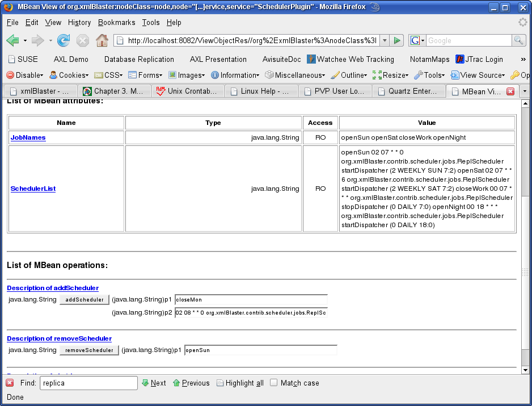Toggle Highlight all matches
This screenshot has width=532, height=406.
[x=240, y=383]
